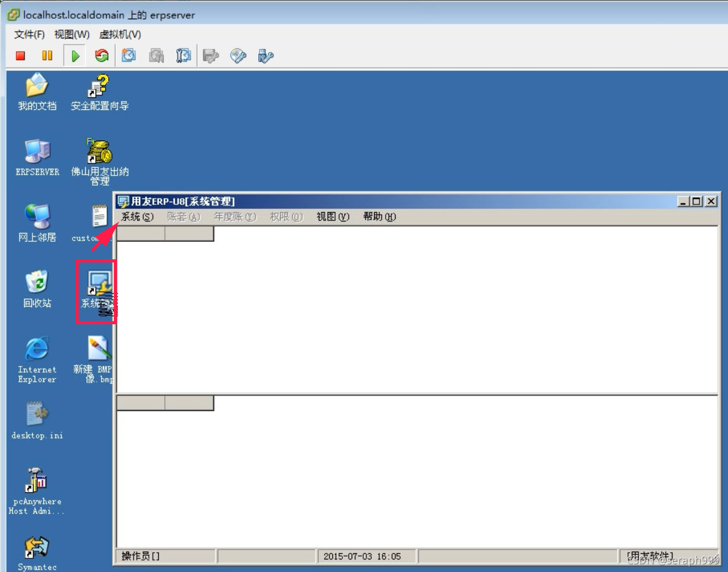728x572 pixels.
Task: Select the desktop.ini file icon
Action: [37, 421]
